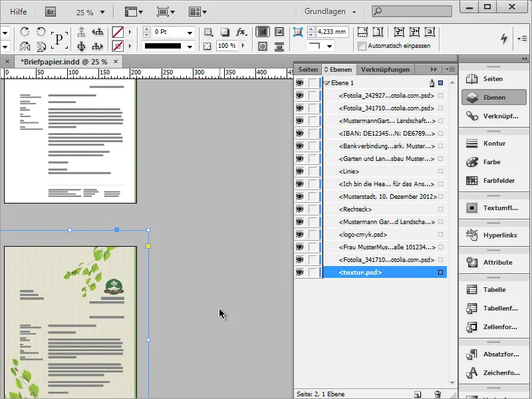Screen dimensions: 532x399
Task: Hide the Rechteck layer item
Action: tap(300, 209)
